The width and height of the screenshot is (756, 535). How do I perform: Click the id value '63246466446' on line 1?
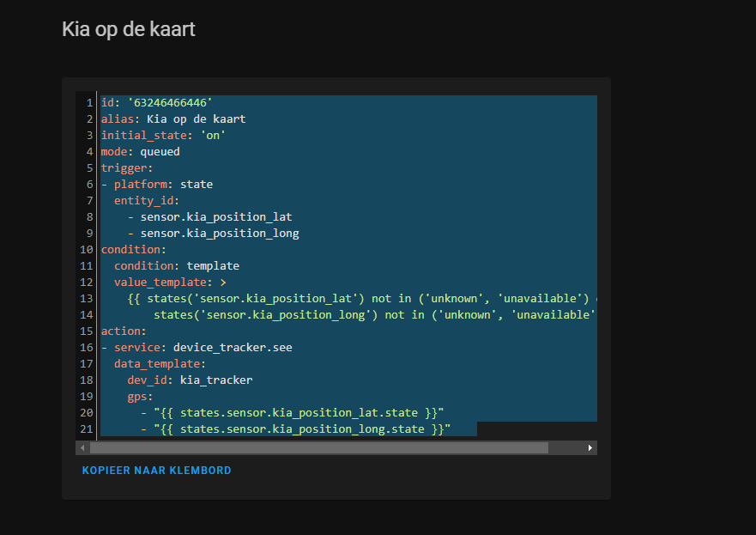[170, 103]
